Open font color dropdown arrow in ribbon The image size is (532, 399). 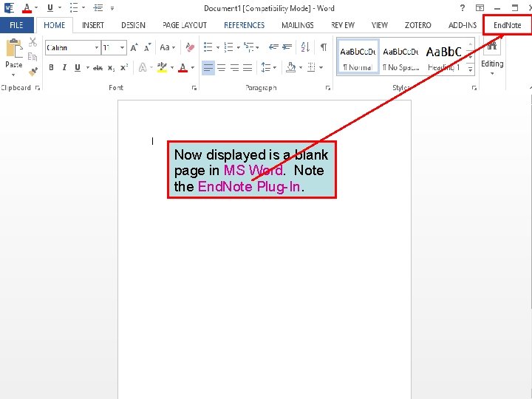[193, 68]
